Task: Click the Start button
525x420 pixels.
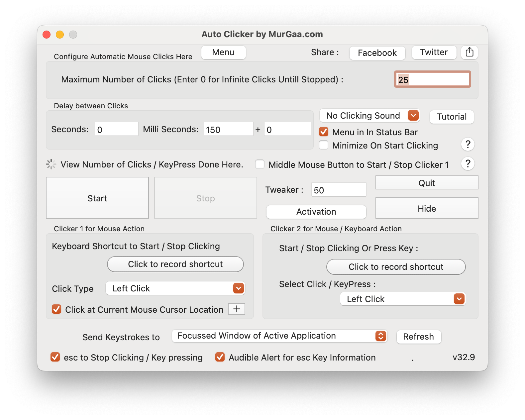Action: pyautogui.click(x=97, y=198)
